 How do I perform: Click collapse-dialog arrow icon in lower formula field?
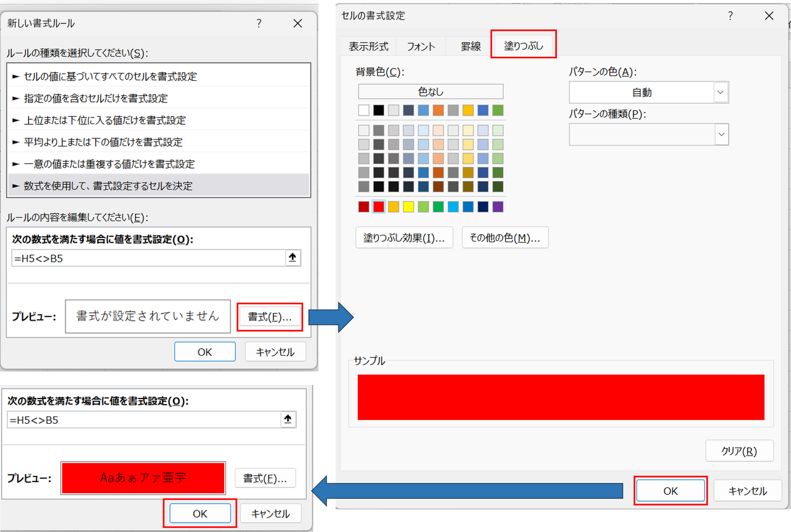pos(287,420)
